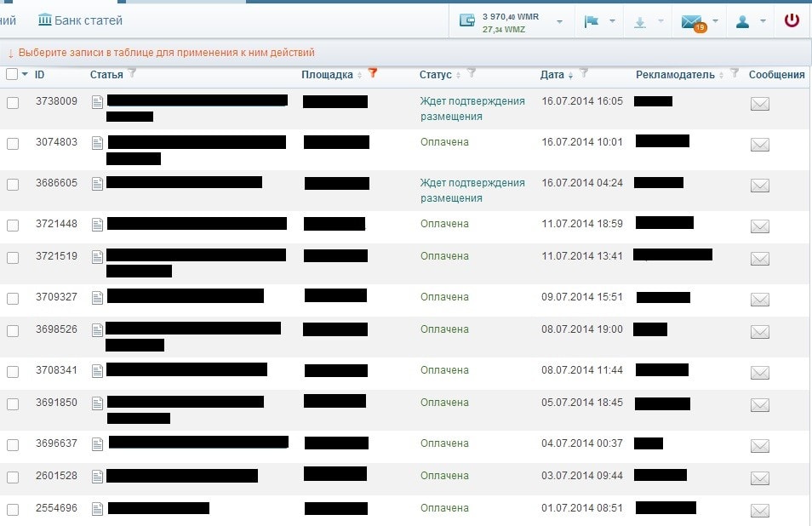Screen dimensions: 812x526
Task: Open the message envelope for row 3721448
Action: [760, 226]
